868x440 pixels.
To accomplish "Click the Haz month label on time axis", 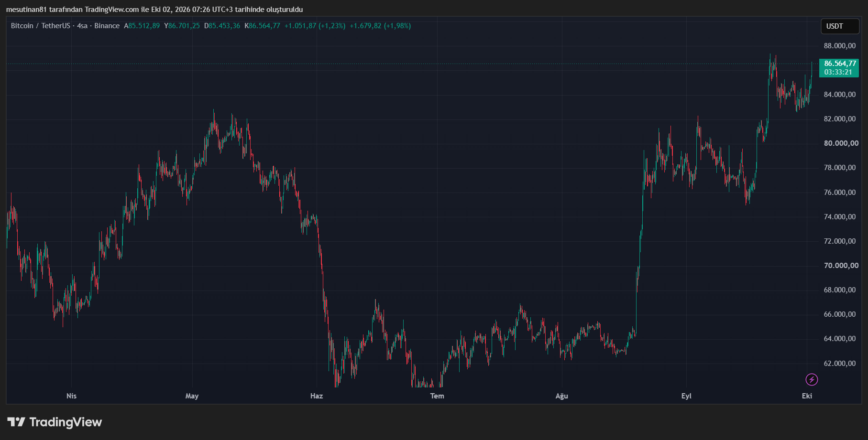I will click(x=317, y=396).
